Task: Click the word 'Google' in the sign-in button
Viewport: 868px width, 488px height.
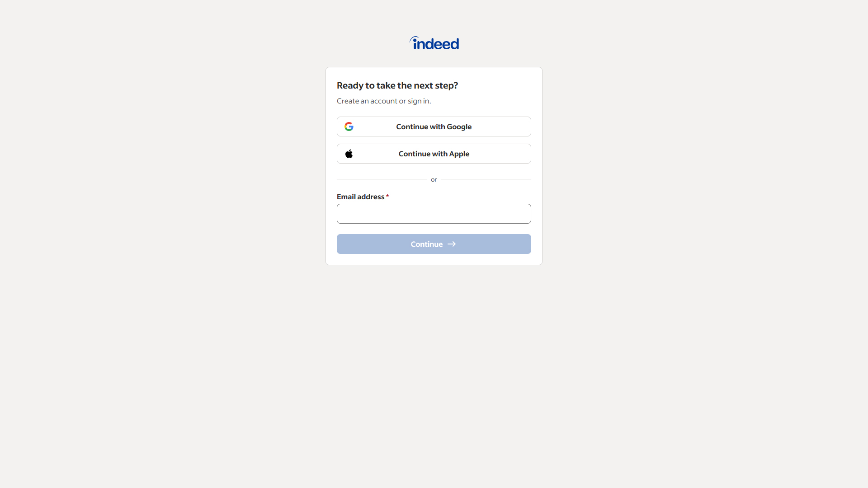Action: point(459,127)
